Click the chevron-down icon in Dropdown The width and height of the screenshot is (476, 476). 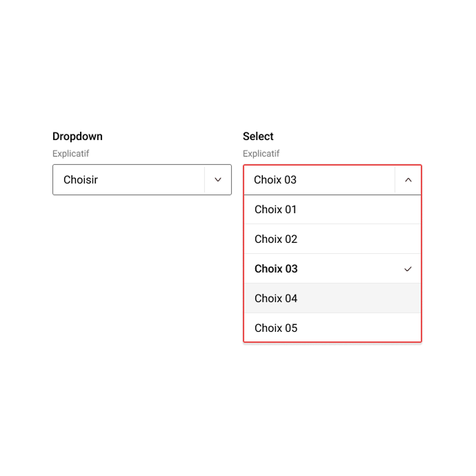point(218,180)
